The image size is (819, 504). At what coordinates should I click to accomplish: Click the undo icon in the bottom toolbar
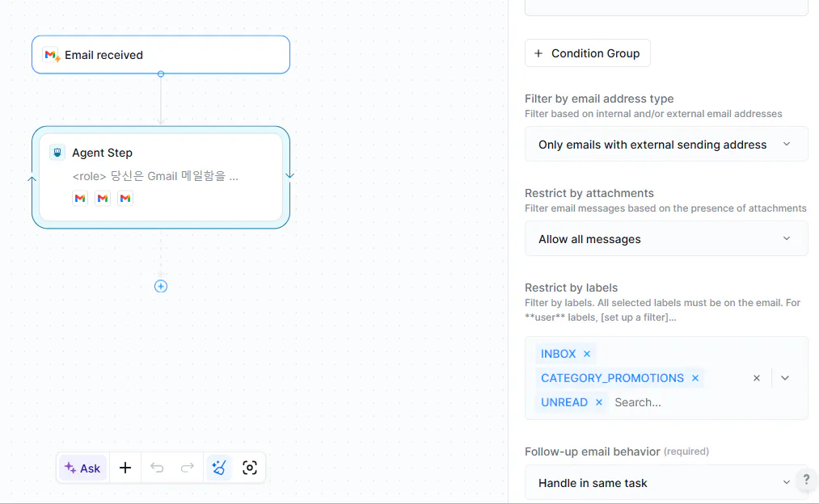click(156, 468)
